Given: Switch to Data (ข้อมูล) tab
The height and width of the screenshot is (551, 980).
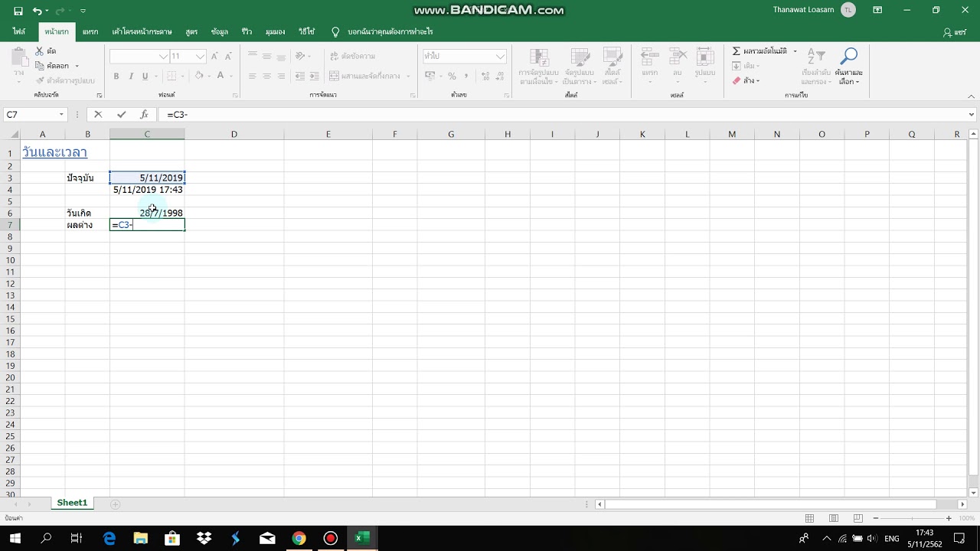Looking at the screenshot, I should click(220, 31).
